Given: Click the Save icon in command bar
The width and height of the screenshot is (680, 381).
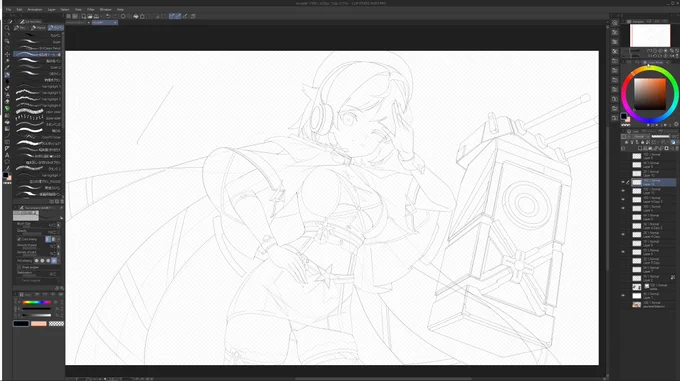Looking at the screenshot, I should click(96, 16).
